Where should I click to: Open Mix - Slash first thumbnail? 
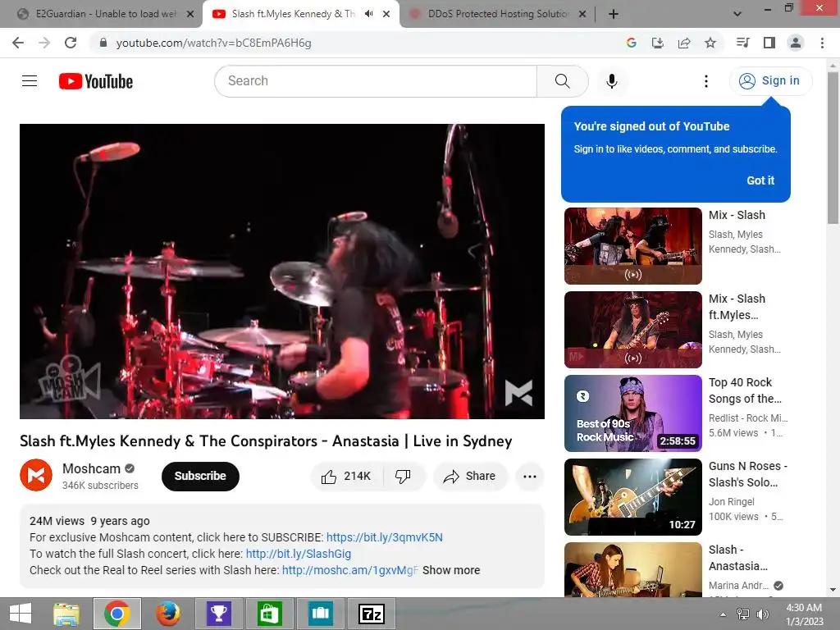633,246
